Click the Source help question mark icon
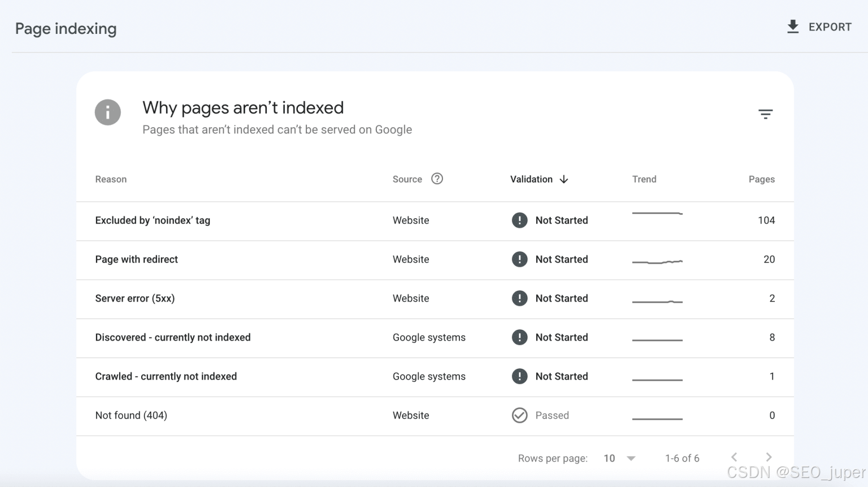This screenshot has width=868, height=487. pos(437,179)
